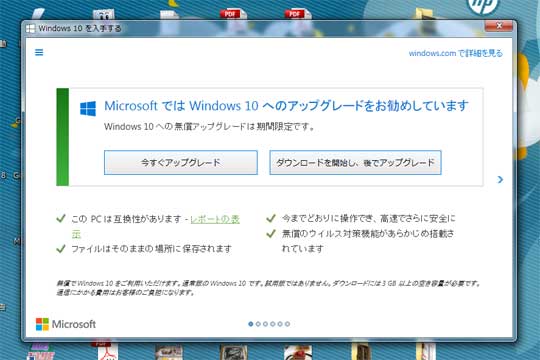
Task: Select the third pagination dot
Action: click(265, 324)
